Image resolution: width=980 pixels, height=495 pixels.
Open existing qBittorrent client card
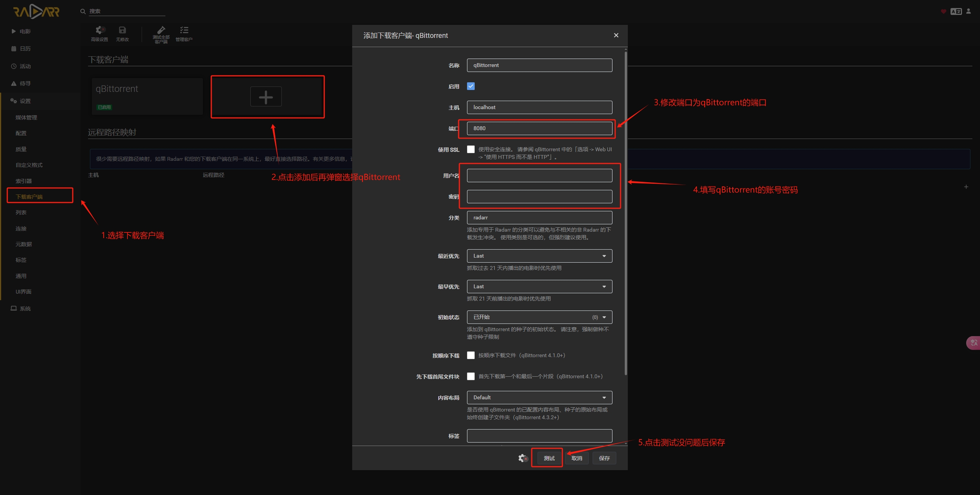pos(147,96)
